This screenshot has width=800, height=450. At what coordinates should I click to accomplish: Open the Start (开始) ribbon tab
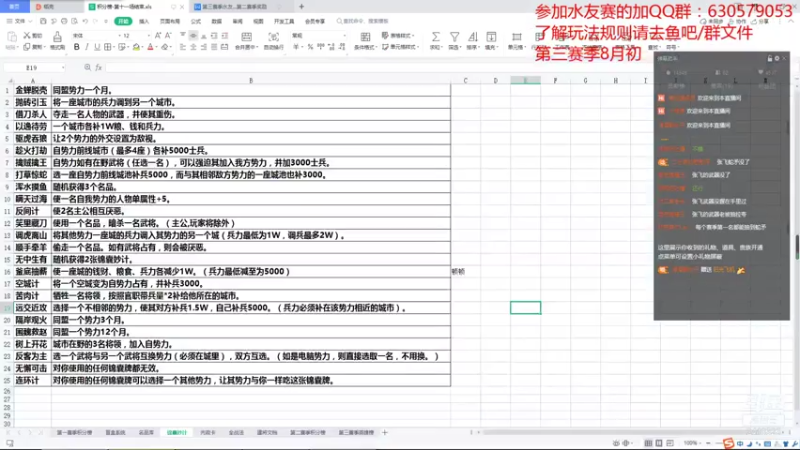pyautogui.click(x=123, y=21)
